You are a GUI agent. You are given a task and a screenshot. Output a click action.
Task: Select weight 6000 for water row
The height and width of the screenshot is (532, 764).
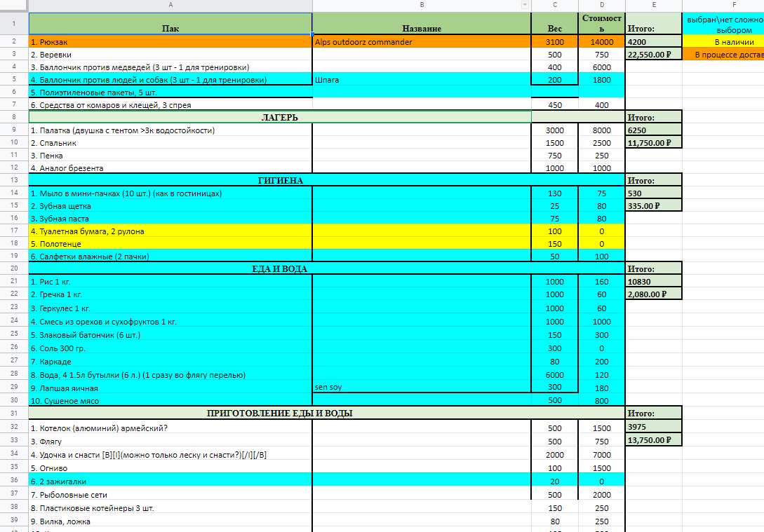554,375
